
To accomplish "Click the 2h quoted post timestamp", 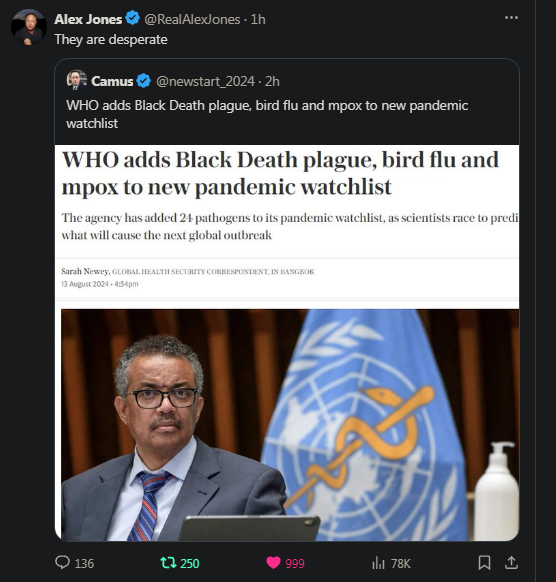I will [x=272, y=81].
